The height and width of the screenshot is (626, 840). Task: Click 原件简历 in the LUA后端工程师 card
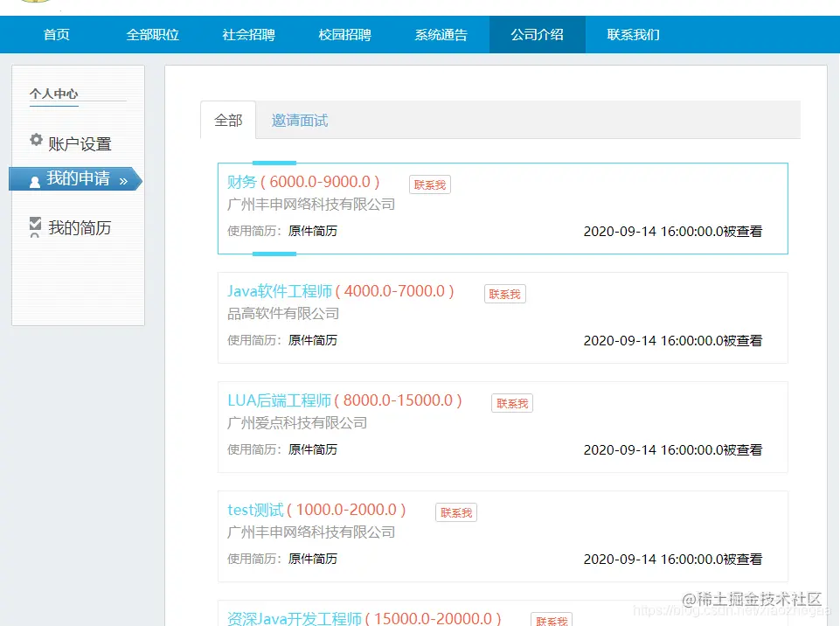pyautogui.click(x=313, y=449)
